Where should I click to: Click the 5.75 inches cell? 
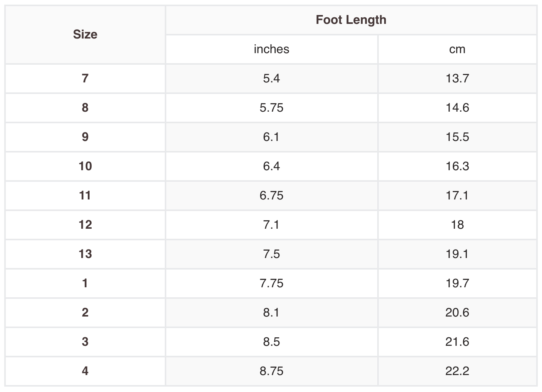coord(271,108)
